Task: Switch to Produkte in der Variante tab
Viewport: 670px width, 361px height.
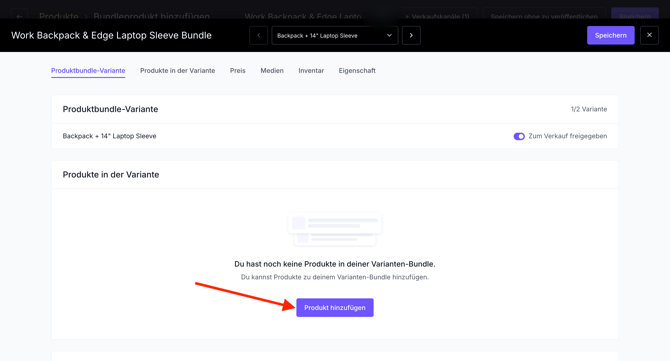Action: pyautogui.click(x=177, y=70)
